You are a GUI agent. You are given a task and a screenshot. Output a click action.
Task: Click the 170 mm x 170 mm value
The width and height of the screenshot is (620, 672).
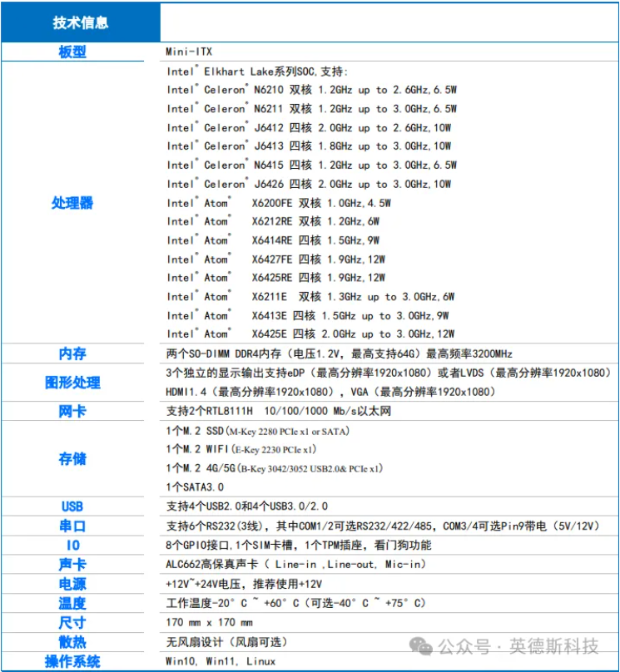(x=209, y=622)
